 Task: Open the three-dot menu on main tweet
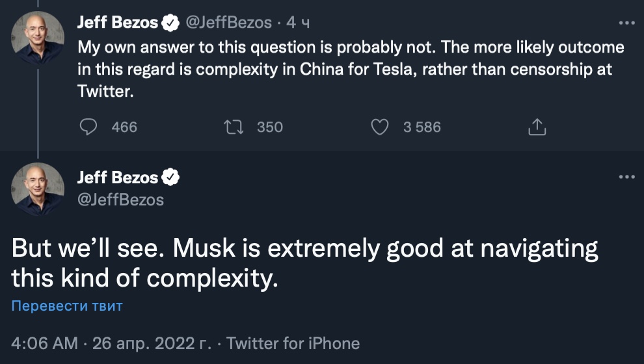(x=626, y=177)
